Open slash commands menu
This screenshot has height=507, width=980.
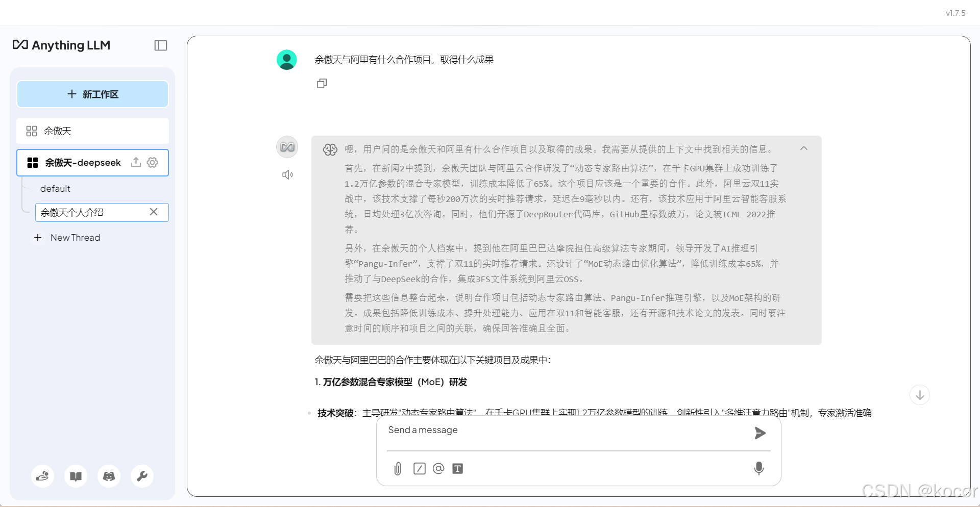point(420,468)
